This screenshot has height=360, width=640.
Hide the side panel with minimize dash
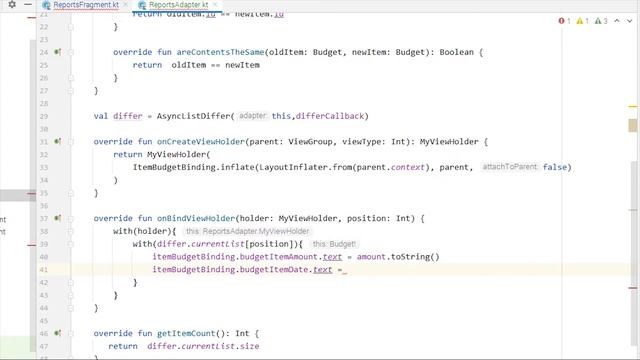(x=28, y=4)
